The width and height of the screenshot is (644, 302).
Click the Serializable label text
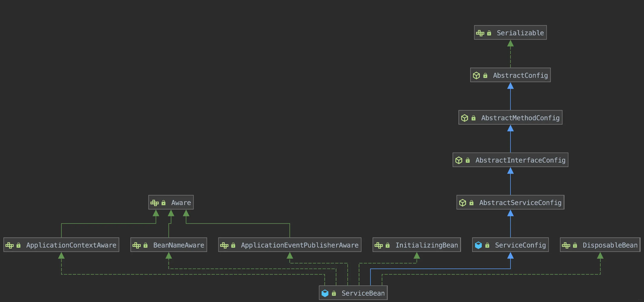pyautogui.click(x=520, y=33)
